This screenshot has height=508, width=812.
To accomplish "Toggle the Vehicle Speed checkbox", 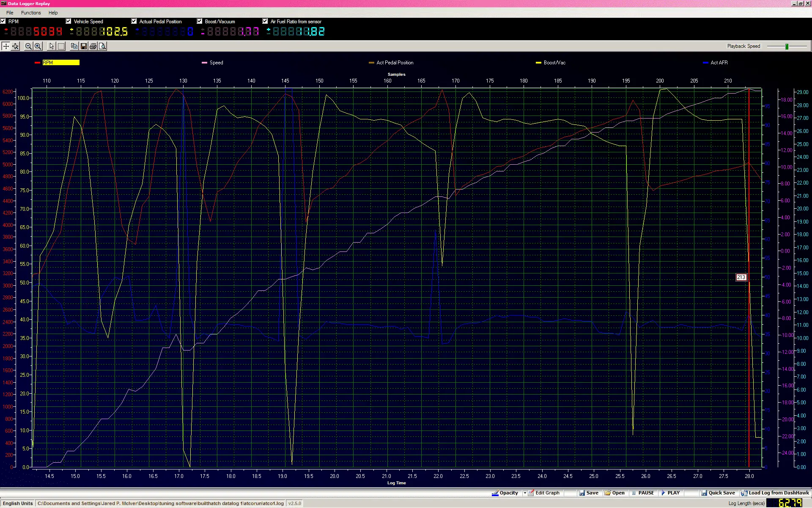I will tap(69, 21).
